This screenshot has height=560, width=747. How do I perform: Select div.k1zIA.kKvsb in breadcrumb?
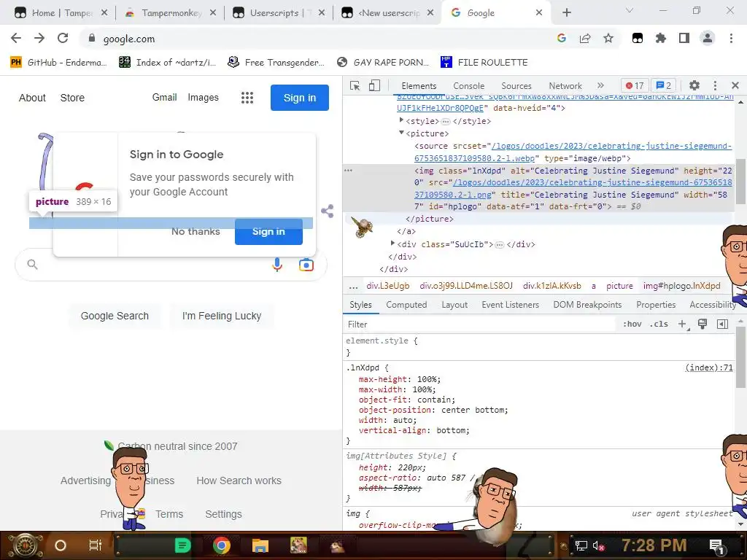click(551, 286)
